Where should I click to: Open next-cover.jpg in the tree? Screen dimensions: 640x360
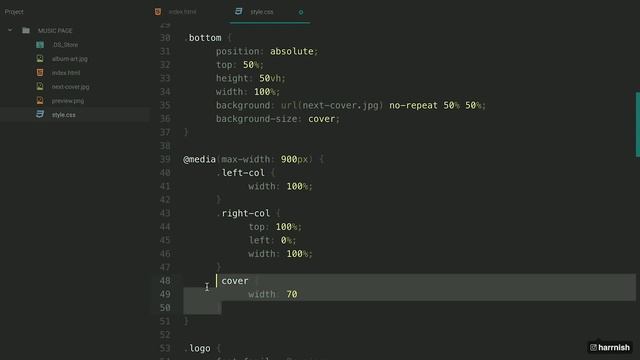pos(70,87)
